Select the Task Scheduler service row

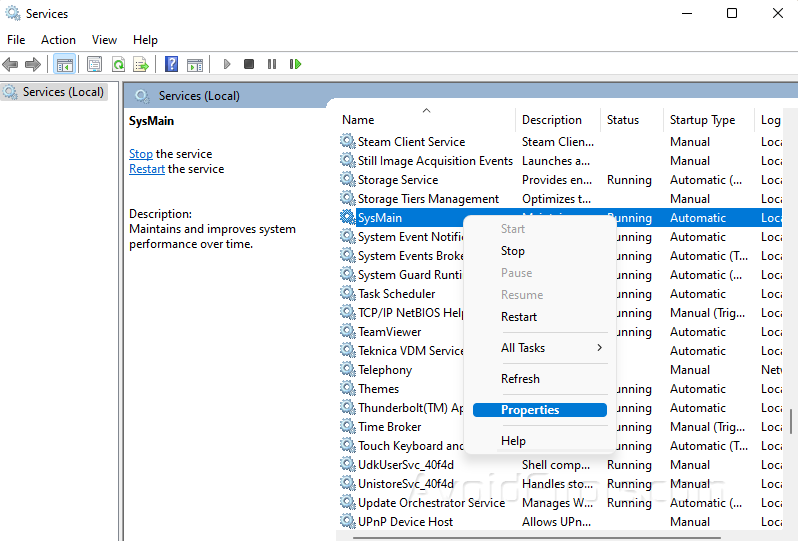(x=396, y=294)
